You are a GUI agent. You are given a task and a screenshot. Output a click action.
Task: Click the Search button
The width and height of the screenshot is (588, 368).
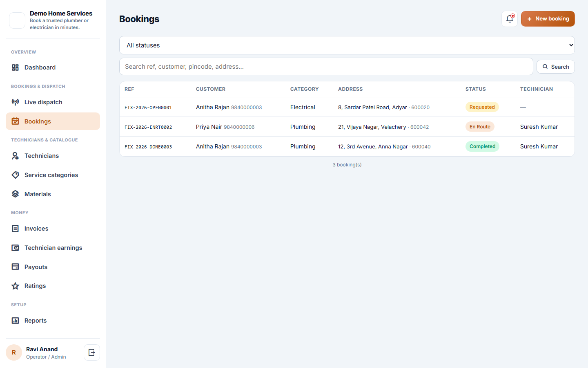[556, 67]
